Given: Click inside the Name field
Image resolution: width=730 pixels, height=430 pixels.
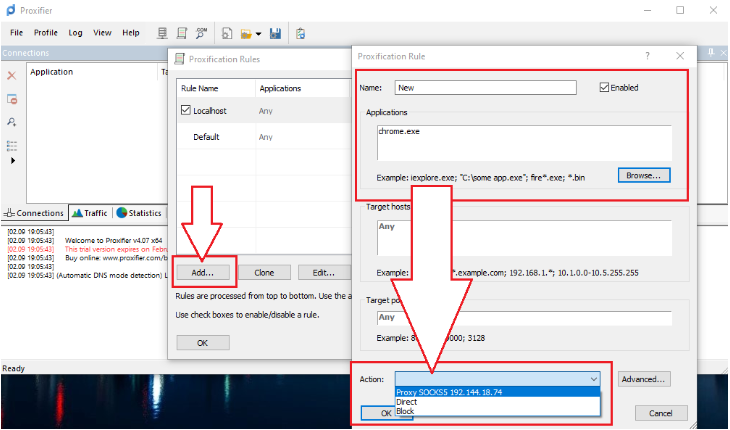Looking at the screenshot, I should [x=486, y=87].
